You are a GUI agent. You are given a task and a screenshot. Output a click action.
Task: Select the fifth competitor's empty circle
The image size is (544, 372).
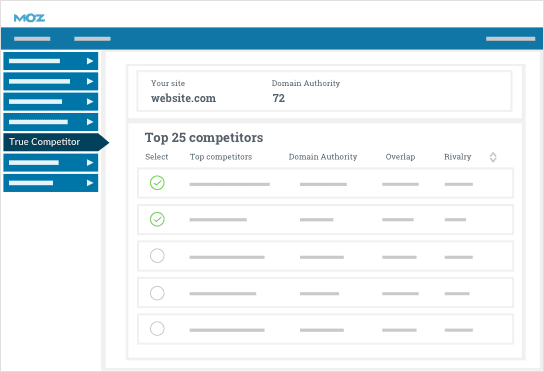pos(157,329)
